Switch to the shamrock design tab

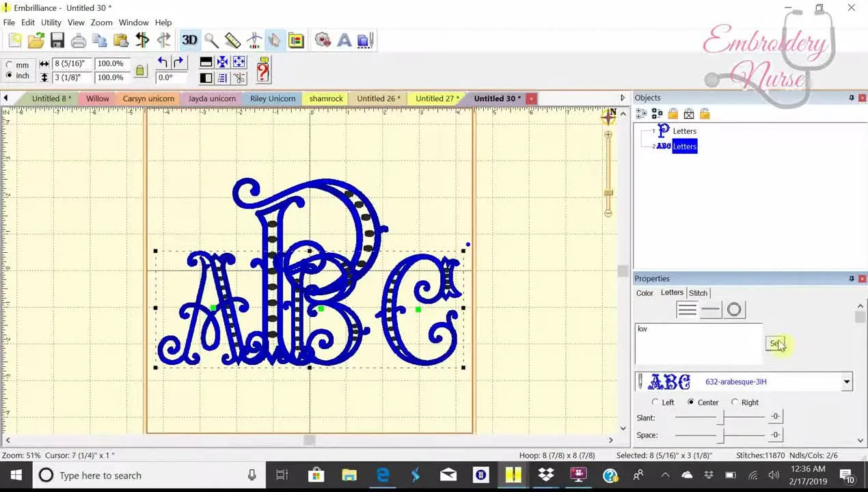325,98
